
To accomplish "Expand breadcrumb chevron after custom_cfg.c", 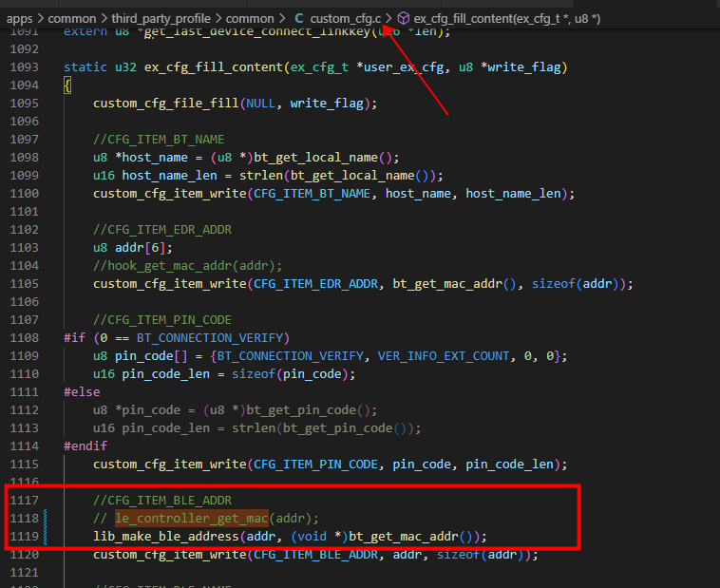I will [x=388, y=19].
